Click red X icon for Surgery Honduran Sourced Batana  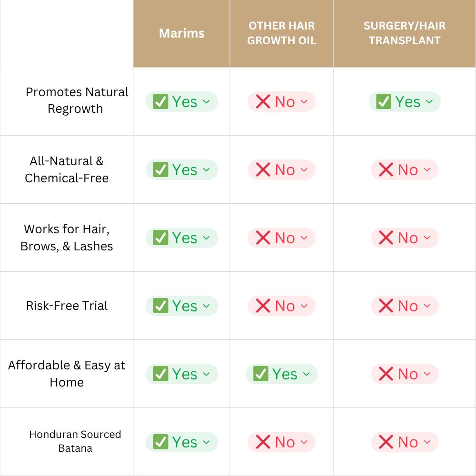click(386, 442)
